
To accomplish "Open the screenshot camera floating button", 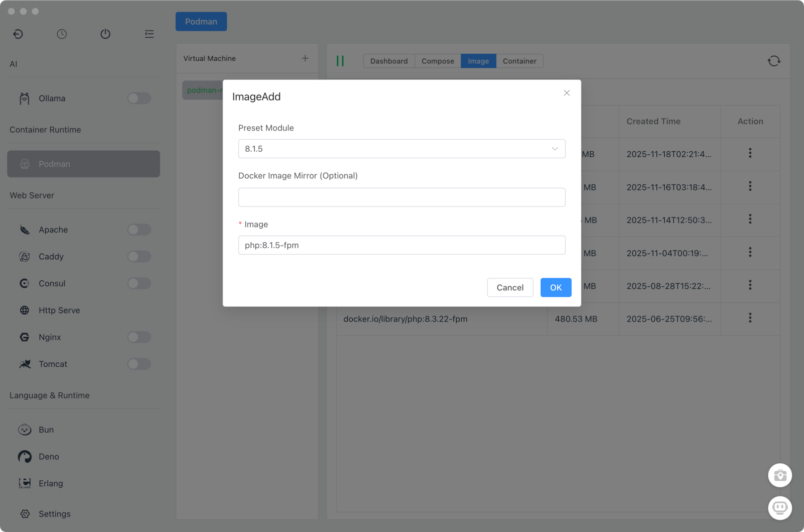I will 780,475.
